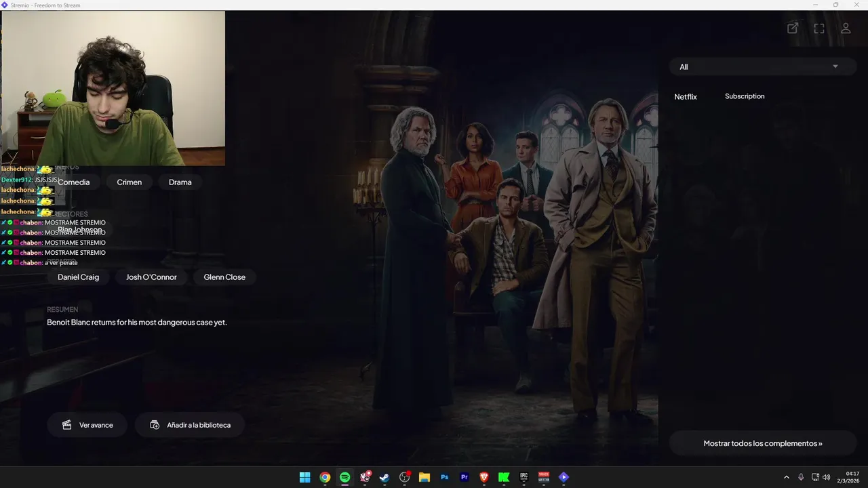Click Dexter912's JSJSJSJS chat message

click(47, 180)
